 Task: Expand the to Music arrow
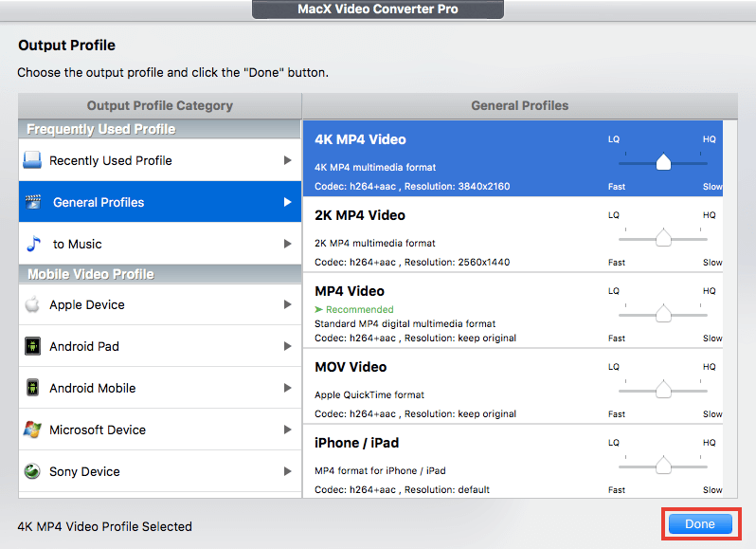click(x=287, y=244)
